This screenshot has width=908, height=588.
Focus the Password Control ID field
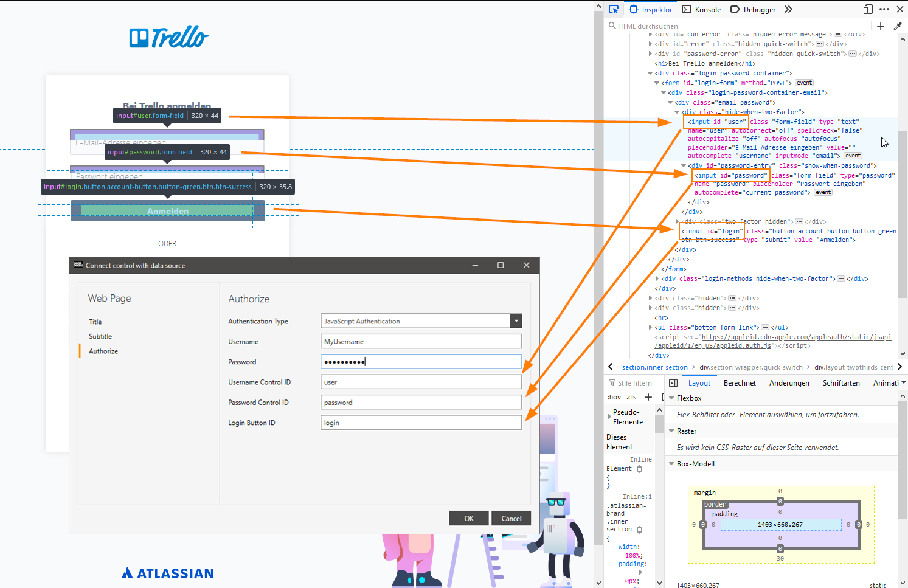[421, 402]
